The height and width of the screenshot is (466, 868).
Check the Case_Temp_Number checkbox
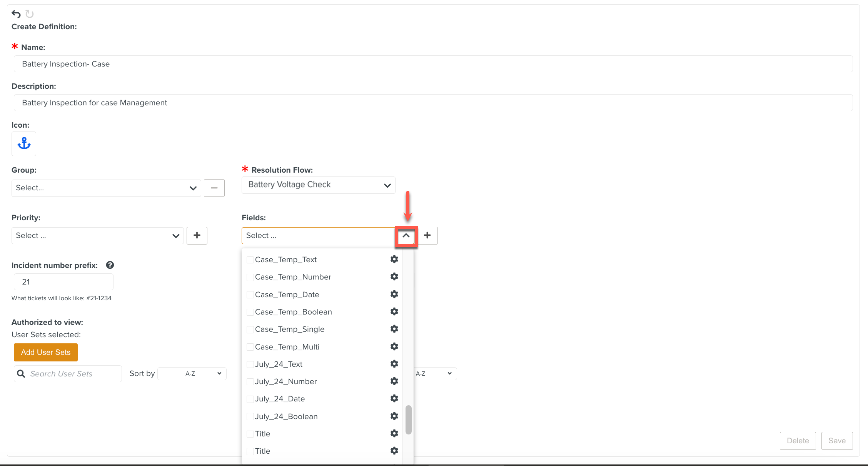click(250, 277)
